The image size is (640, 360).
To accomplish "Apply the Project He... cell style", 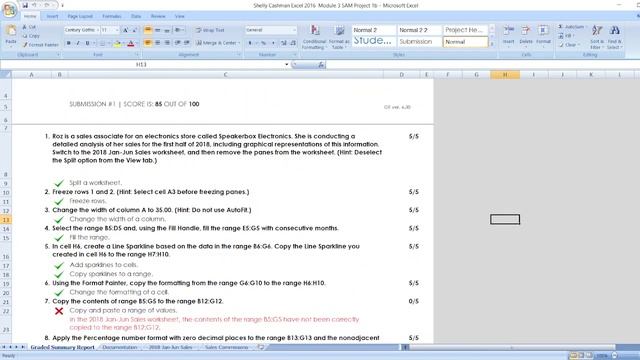I will click(465, 30).
